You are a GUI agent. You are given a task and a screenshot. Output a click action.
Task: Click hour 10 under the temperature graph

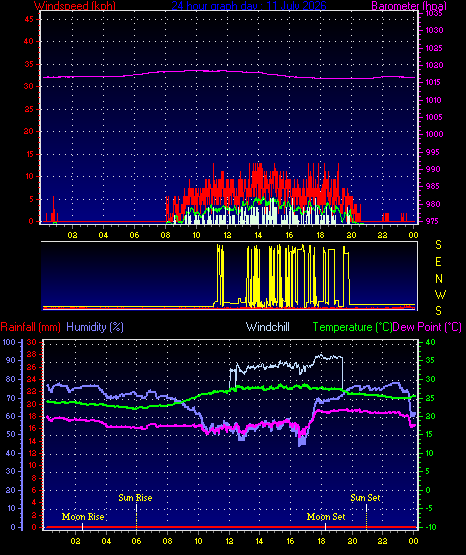tap(198, 541)
